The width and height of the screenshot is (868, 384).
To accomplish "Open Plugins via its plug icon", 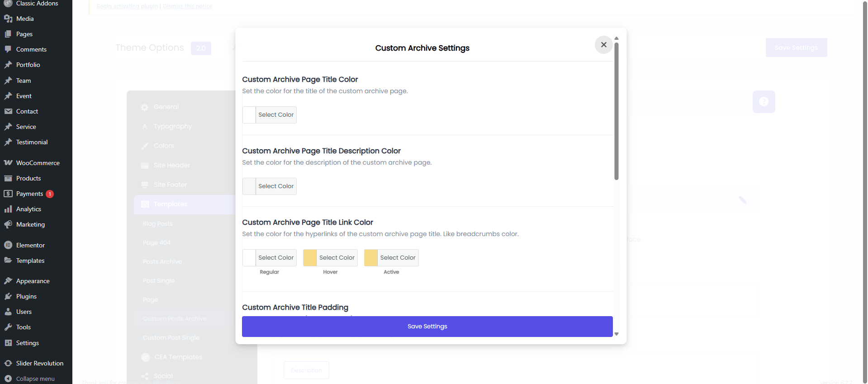I will [x=8, y=296].
